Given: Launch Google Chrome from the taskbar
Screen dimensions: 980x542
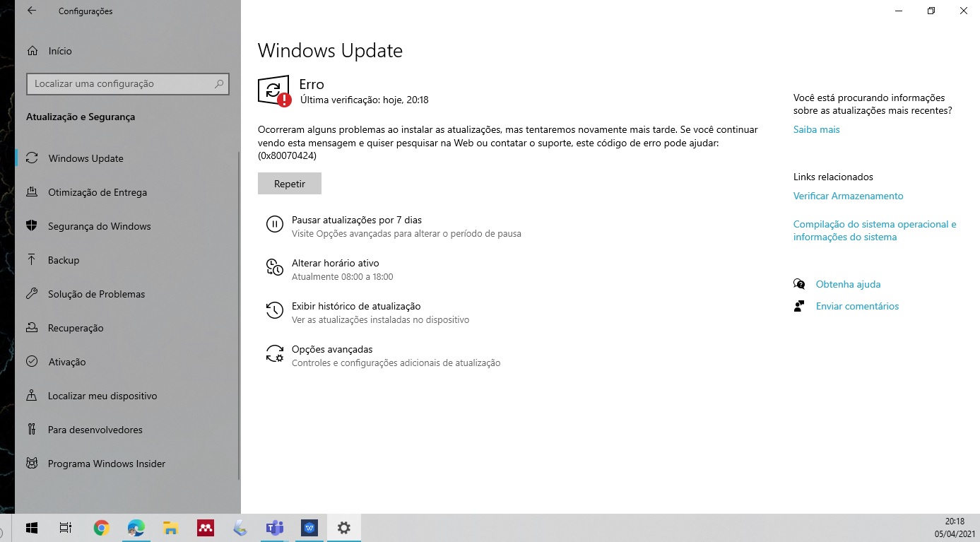Looking at the screenshot, I should (101, 528).
